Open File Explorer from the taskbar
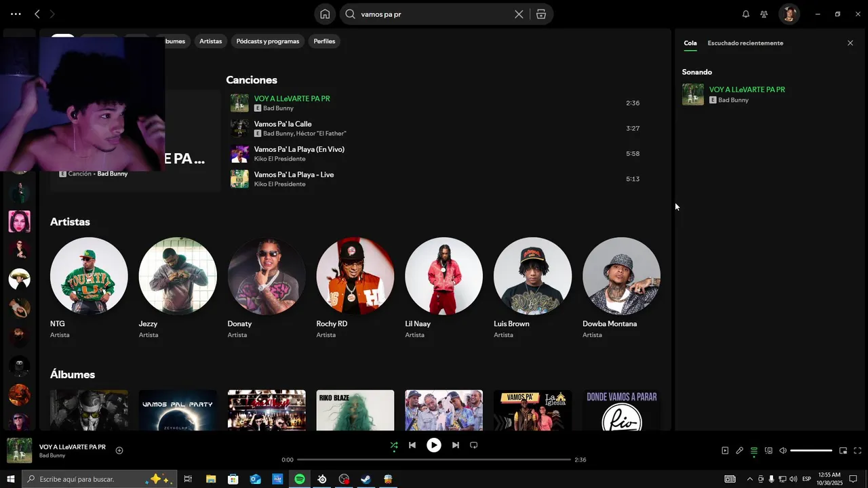Image resolution: width=868 pixels, height=488 pixels. (x=211, y=479)
